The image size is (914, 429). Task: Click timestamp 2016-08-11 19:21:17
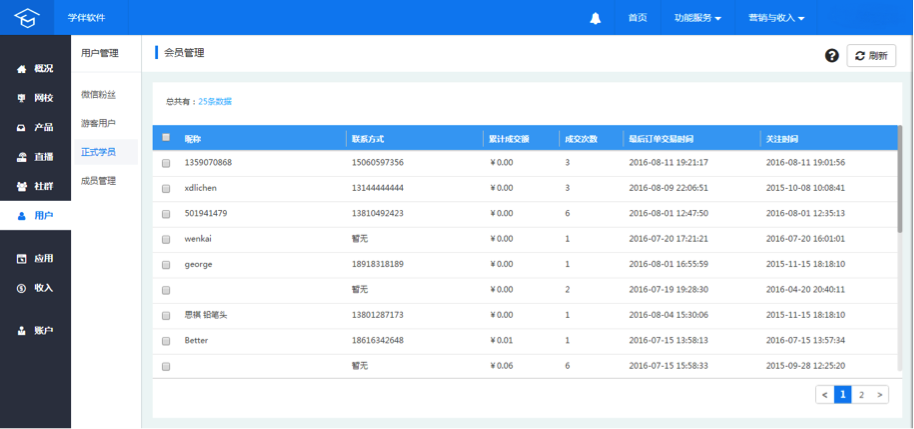(669, 163)
